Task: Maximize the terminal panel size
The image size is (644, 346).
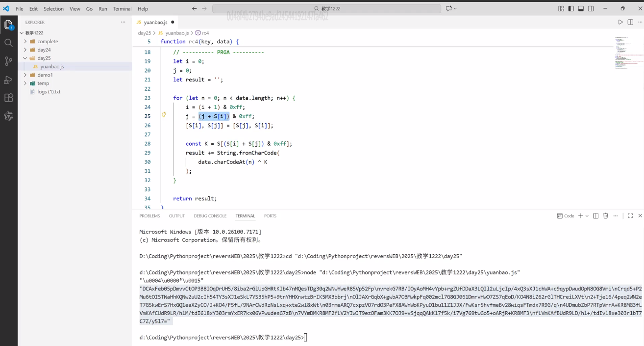Action: [630, 216]
